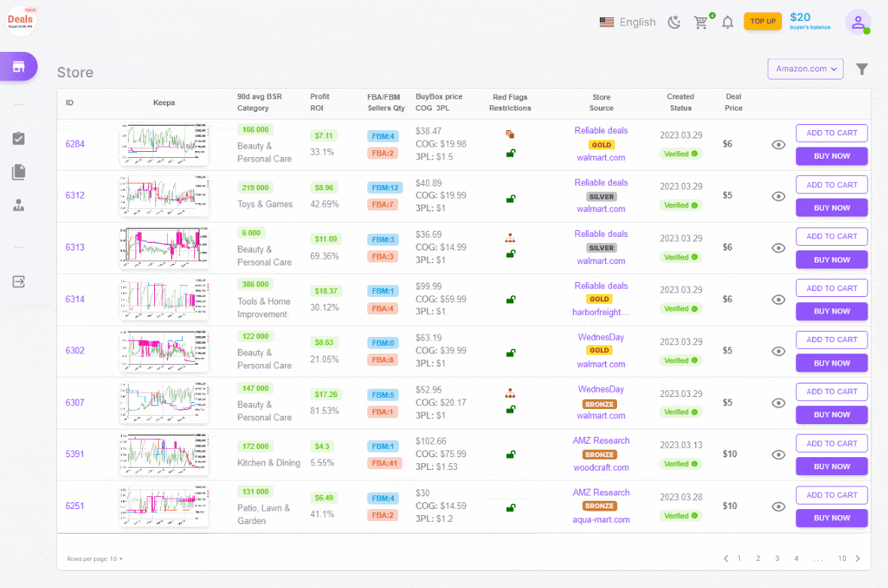
Task: Click the logout sidebar icon
Action: [19, 281]
